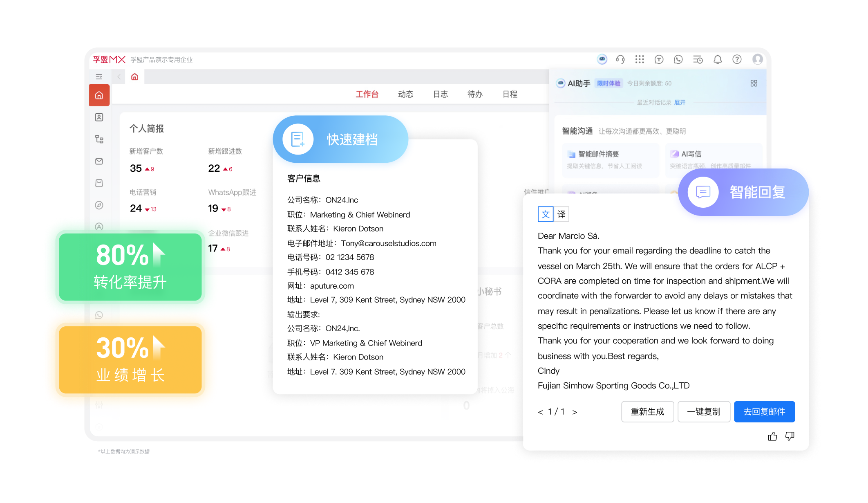Open the help question mark icon
The image size is (868, 503).
point(737,59)
